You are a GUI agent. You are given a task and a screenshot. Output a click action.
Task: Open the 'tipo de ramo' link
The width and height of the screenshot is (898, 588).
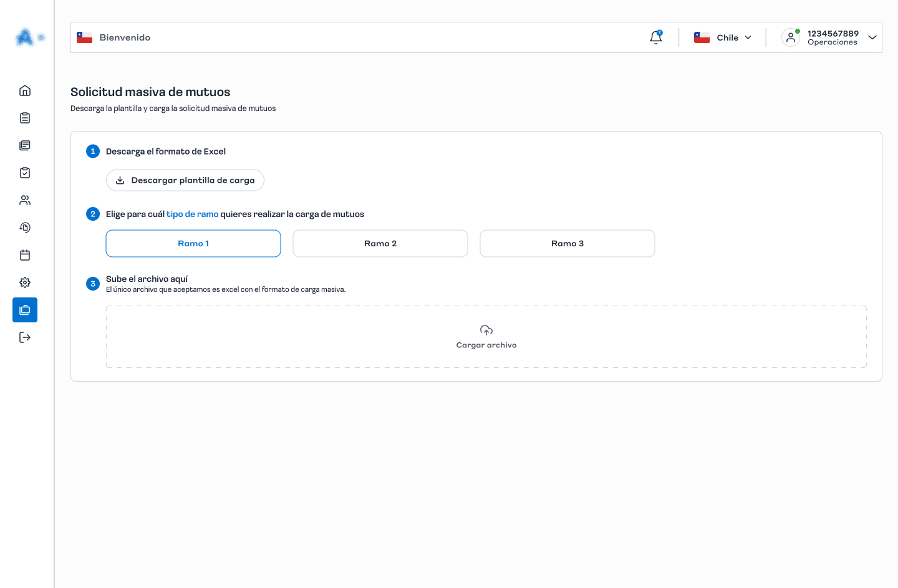click(192, 214)
